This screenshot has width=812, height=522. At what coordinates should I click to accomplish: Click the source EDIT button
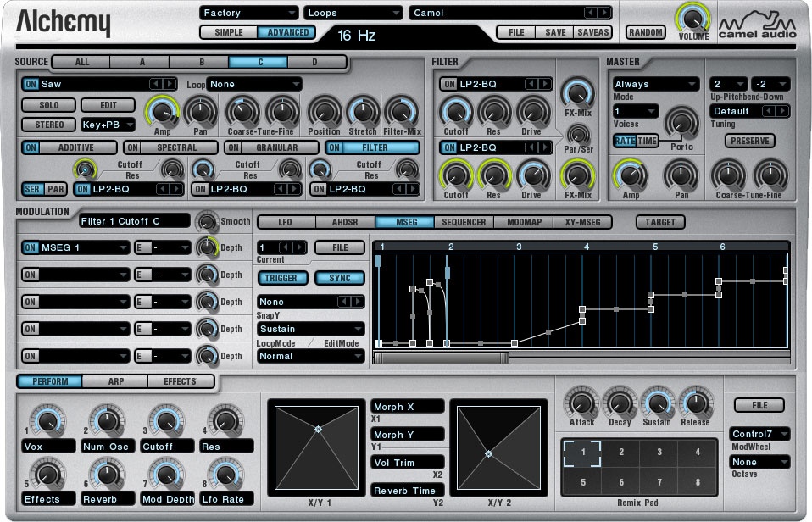[x=108, y=105]
